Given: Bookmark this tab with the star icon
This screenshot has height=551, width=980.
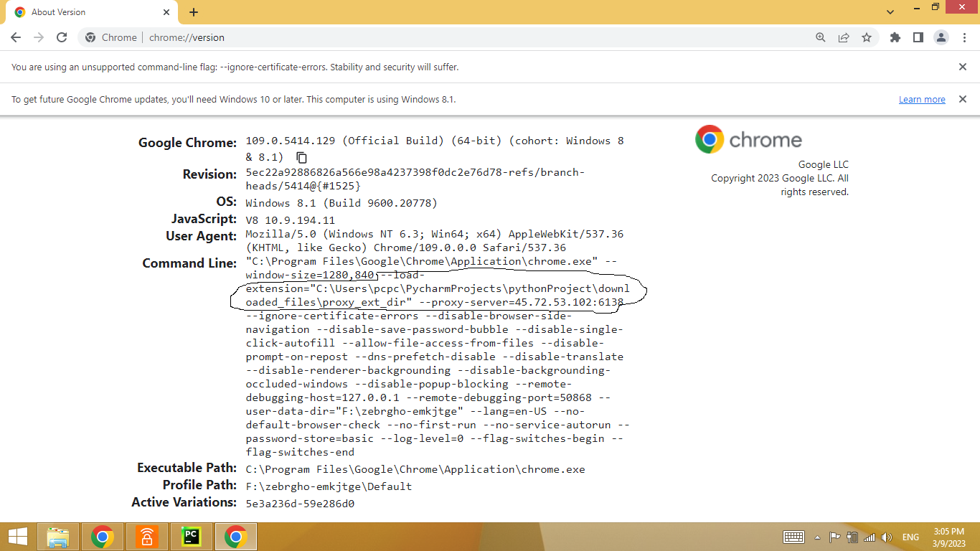Looking at the screenshot, I should [x=867, y=37].
